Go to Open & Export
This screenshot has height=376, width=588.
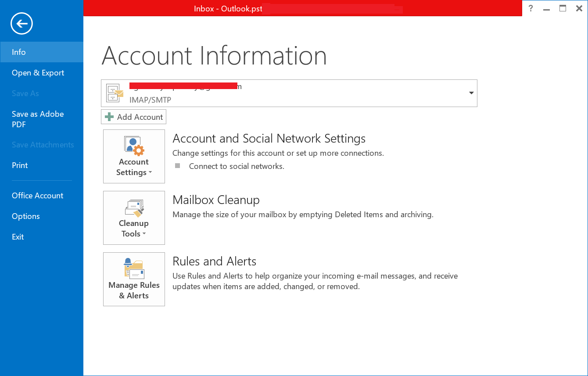[38, 72]
